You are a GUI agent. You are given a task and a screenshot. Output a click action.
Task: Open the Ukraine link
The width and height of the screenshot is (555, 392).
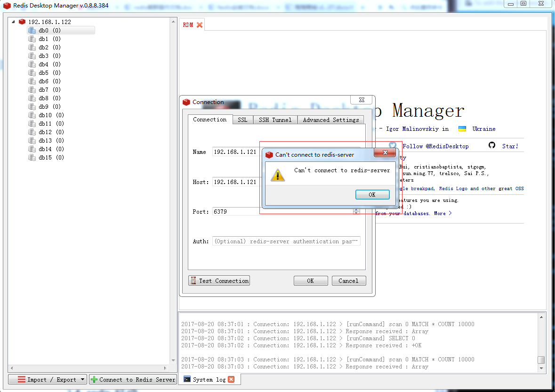(x=483, y=129)
